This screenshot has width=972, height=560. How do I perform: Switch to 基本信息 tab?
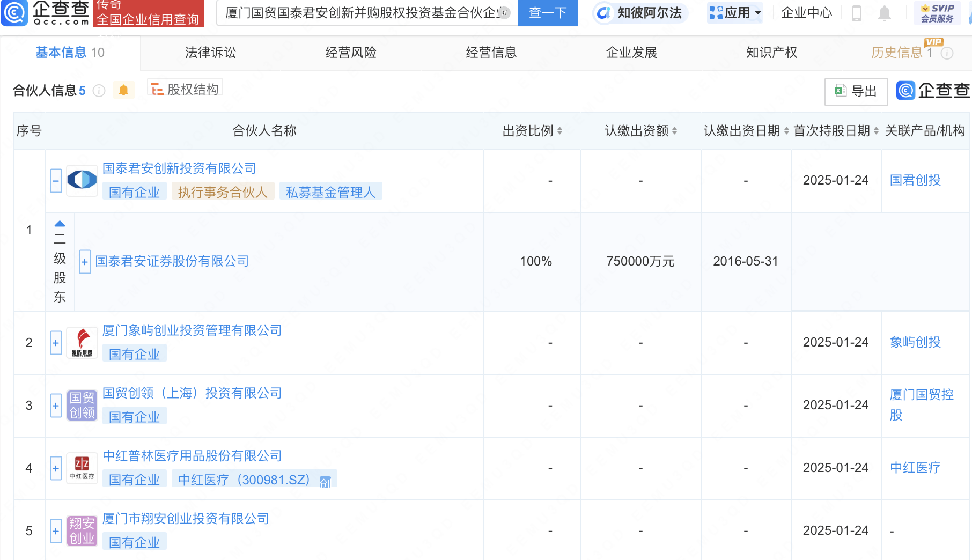pos(70,53)
